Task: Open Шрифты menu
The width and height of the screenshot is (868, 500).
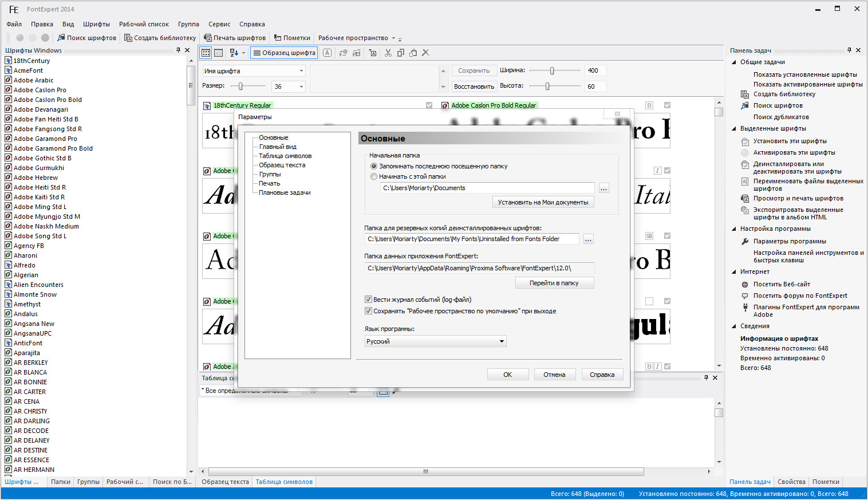Action: (96, 24)
